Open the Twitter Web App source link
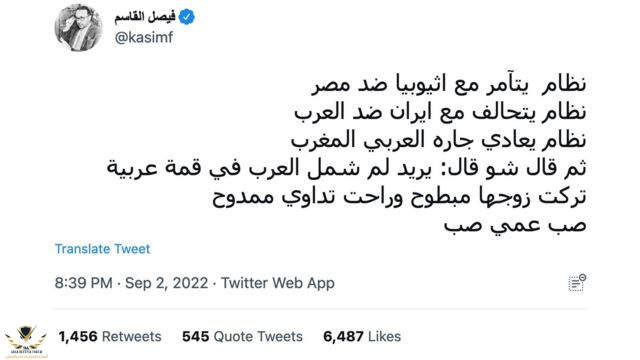The image size is (640, 360). (x=278, y=283)
